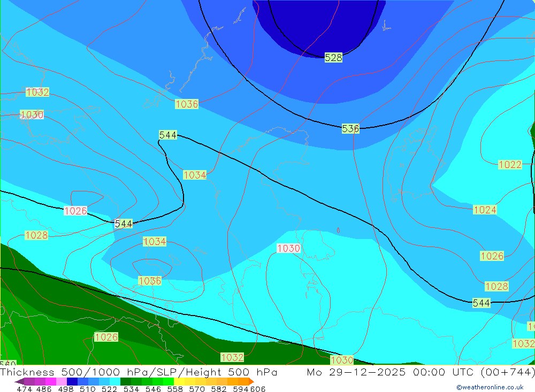Click the 1028 label beneath the white 1026 label

[x=36, y=235]
